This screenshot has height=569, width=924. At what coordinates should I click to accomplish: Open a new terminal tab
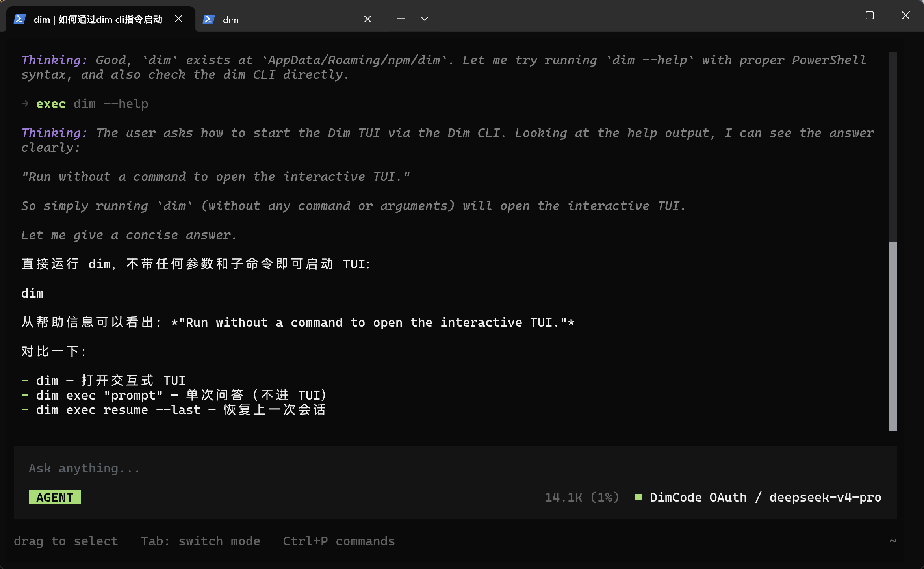coord(401,19)
